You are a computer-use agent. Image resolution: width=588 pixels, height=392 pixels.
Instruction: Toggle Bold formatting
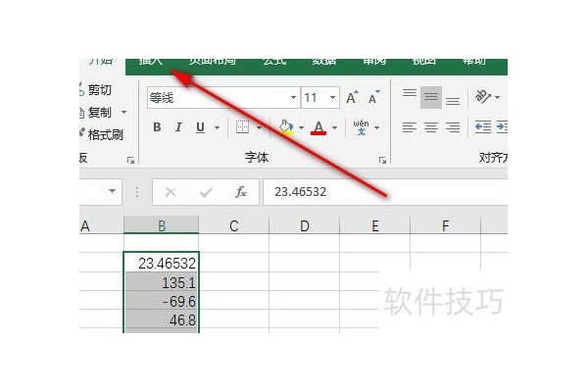[x=157, y=127]
